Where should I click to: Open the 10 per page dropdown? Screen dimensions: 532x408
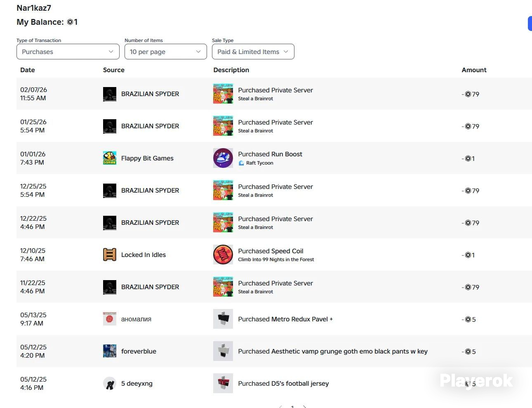[x=166, y=52]
